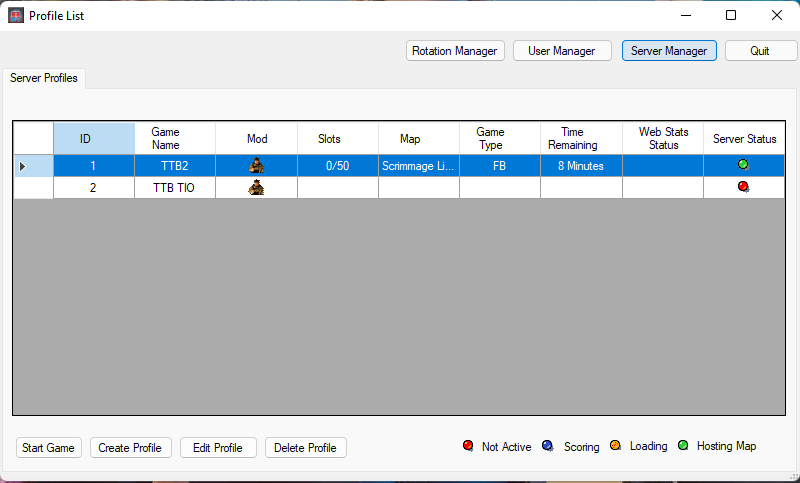800x483 pixels.
Task: Click empty Web Stats Status cell for TTB2
Action: click(663, 166)
